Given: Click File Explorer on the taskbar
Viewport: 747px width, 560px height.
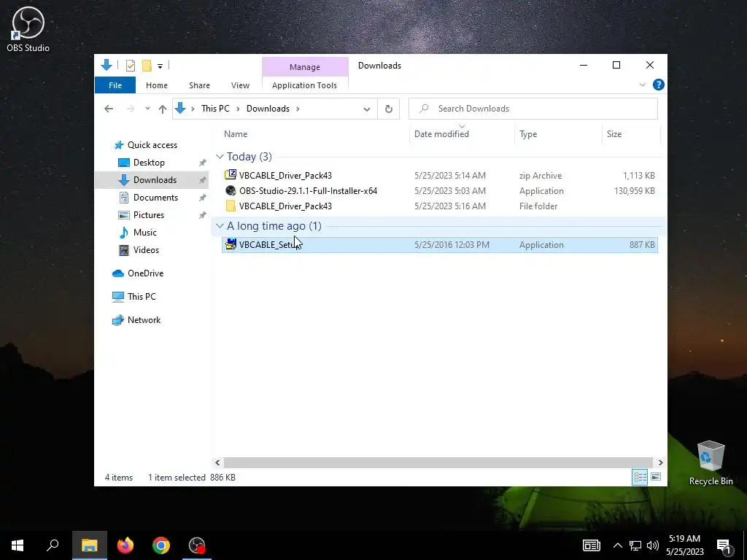Looking at the screenshot, I should 89,545.
